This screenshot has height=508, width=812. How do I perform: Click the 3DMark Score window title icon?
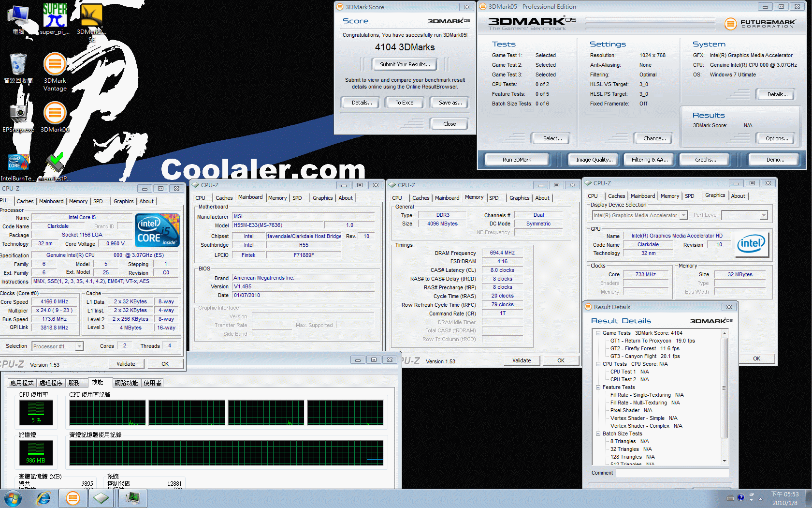click(x=339, y=7)
